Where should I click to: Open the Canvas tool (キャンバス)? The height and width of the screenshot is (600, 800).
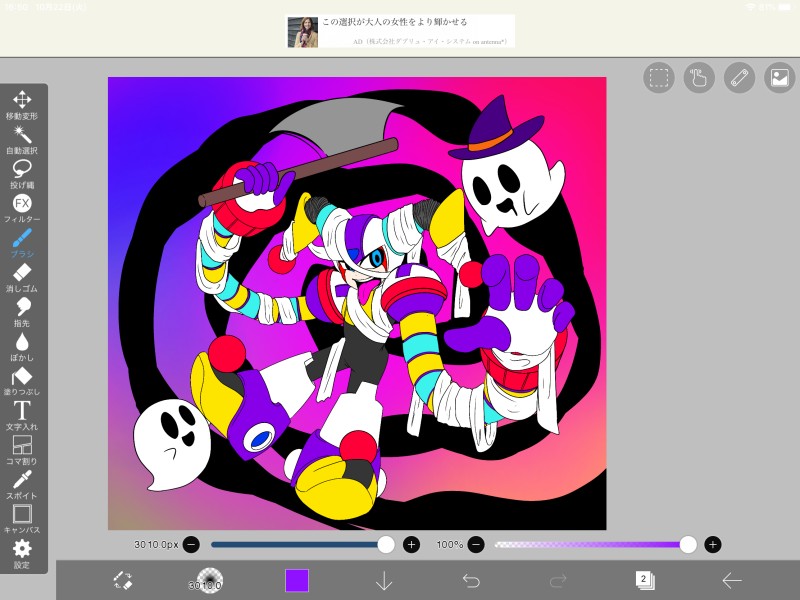pyautogui.click(x=22, y=519)
